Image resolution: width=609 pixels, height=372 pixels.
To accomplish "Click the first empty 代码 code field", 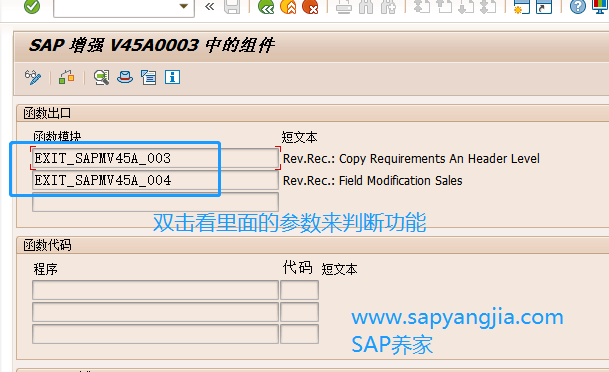I will tap(299, 290).
